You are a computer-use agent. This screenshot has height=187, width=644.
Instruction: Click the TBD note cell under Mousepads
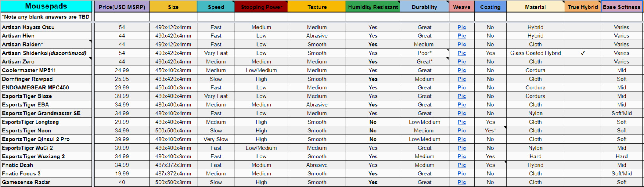(46, 17)
